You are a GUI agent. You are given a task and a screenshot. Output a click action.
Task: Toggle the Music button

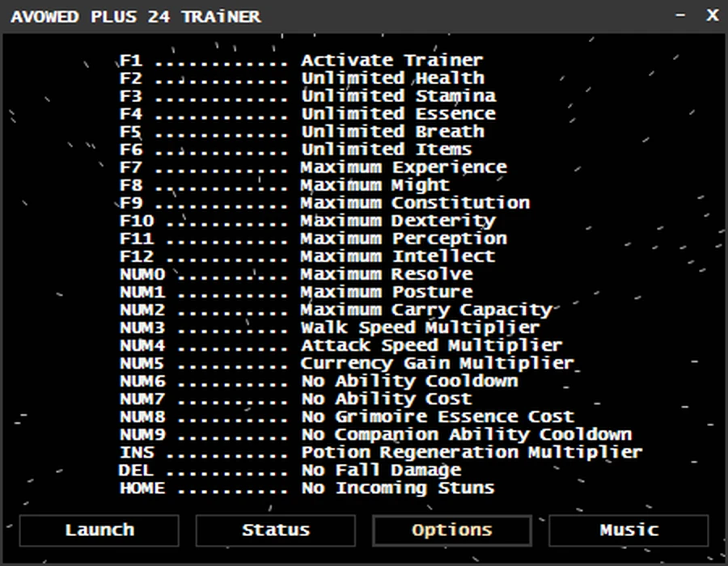[x=629, y=530]
